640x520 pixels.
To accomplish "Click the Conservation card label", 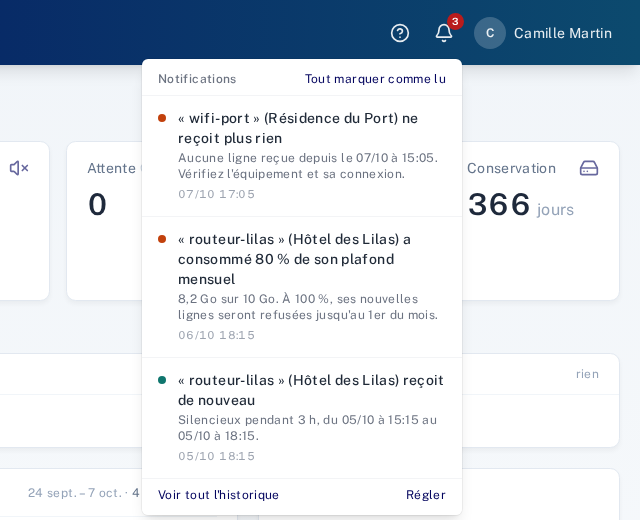I will click(511, 168).
